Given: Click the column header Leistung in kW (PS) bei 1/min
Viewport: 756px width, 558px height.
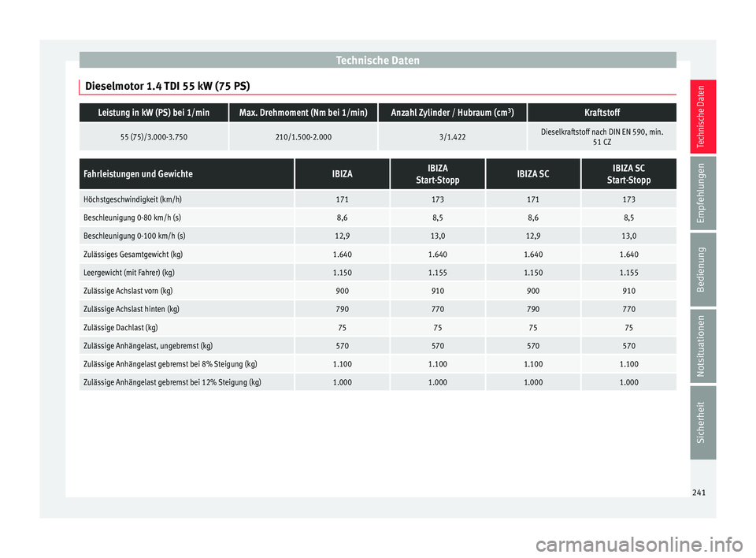Looking at the screenshot, I should 154,113.
